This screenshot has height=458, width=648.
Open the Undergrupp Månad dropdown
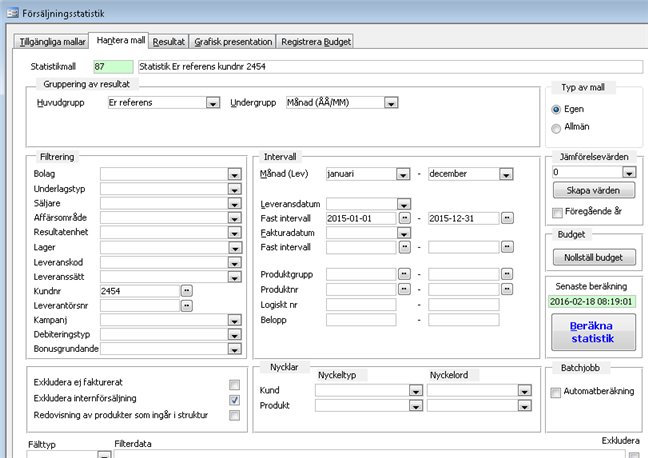tap(391, 103)
